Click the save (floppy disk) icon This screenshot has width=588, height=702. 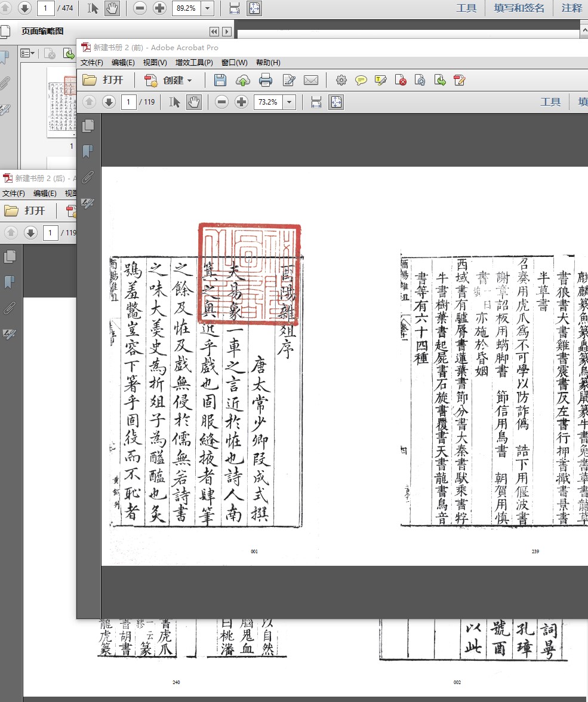pos(220,80)
